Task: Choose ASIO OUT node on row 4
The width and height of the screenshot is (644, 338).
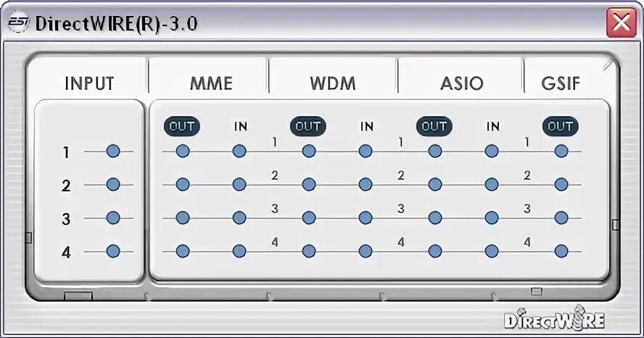Action: tap(435, 250)
